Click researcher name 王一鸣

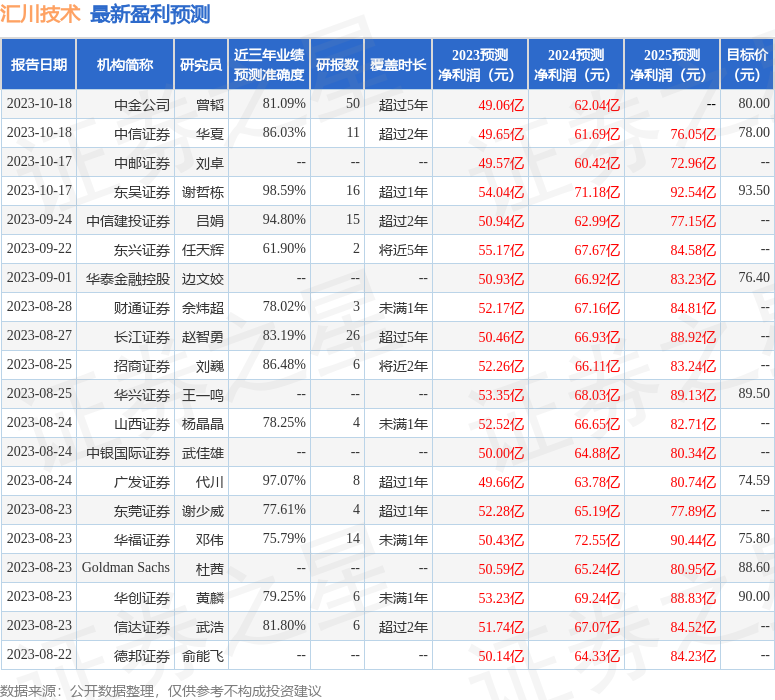point(203,395)
